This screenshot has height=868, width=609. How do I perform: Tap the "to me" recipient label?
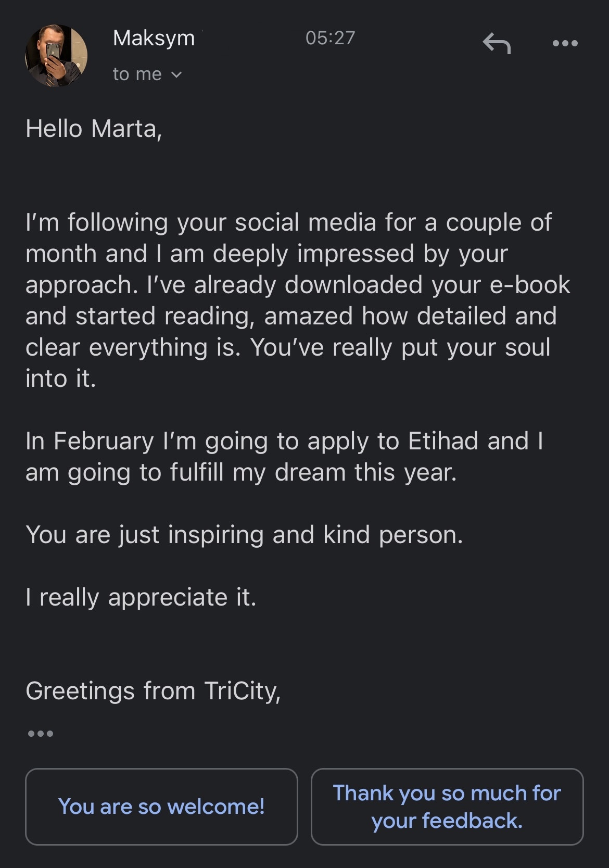click(x=137, y=74)
